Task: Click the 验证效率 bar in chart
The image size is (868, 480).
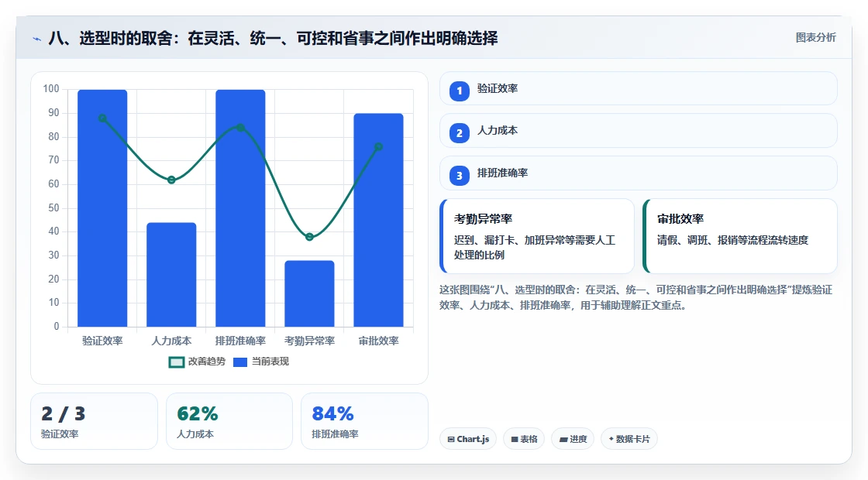Action: (102, 208)
